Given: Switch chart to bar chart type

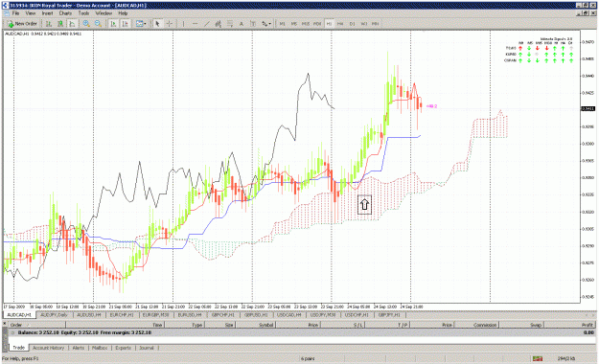Looking at the screenshot, I should point(49,24).
